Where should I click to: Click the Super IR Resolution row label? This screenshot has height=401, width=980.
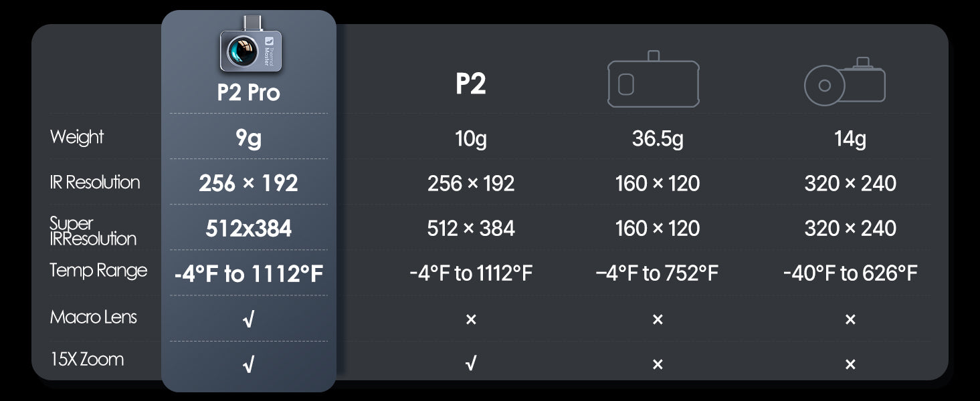point(92,231)
